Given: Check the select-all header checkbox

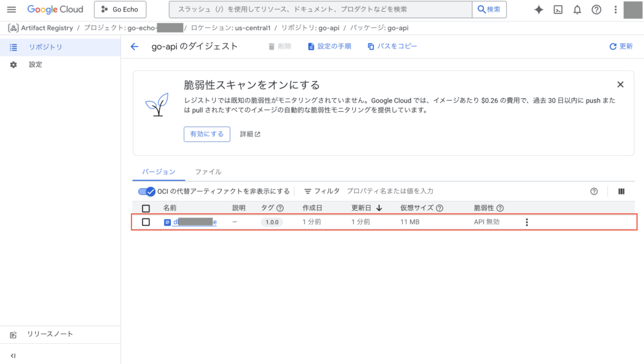Looking at the screenshot, I should tap(146, 208).
